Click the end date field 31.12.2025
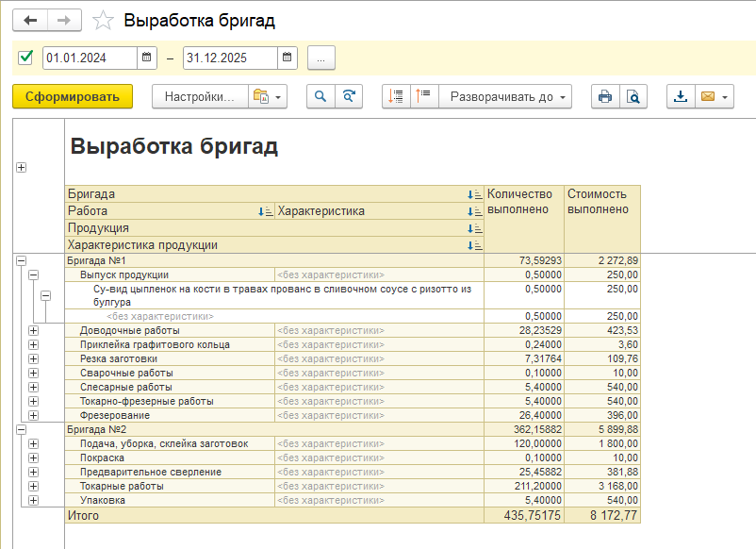This screenshot has height=549, width=756. coord(230,58)
